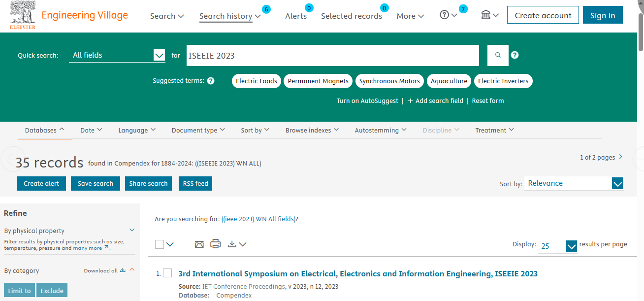Click the Elsevier tree logo
The height and width of the screenshot is (301, 644).
coord(23,15)
